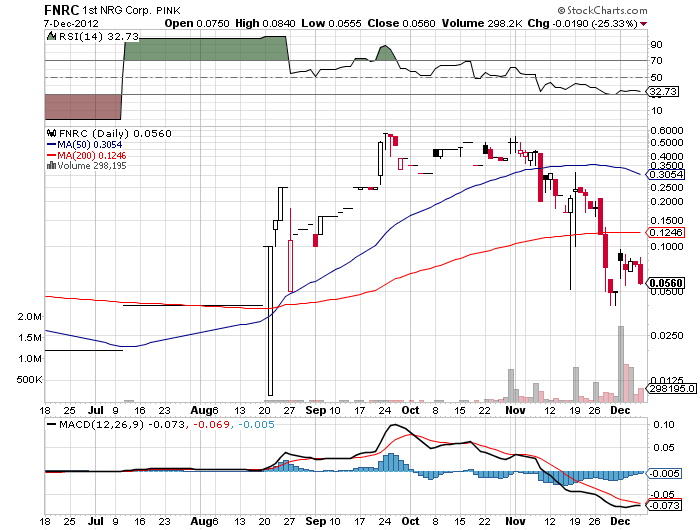700x530 pixels.
Task: Click the 2.0M volume axis label
Action: point(30,317)
